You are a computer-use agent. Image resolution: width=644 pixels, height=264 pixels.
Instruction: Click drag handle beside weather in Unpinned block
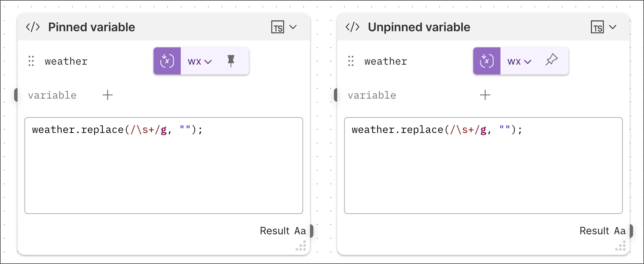click(351, 61)
